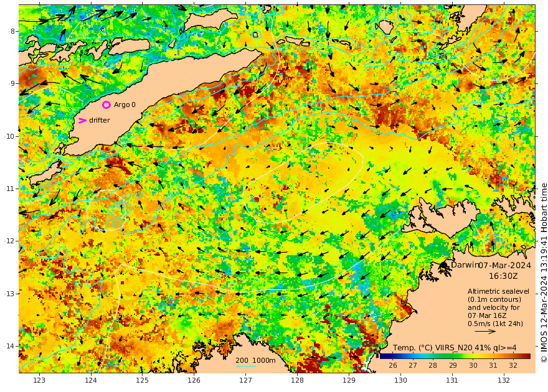
Task: Click longitude axis label '127'
Action: 246,380
